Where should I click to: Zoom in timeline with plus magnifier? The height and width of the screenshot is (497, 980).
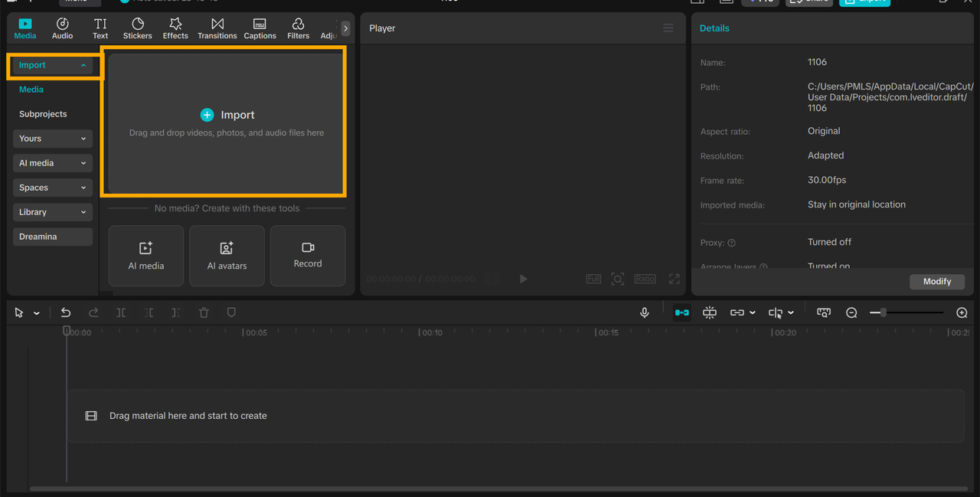tap(962, 312)
